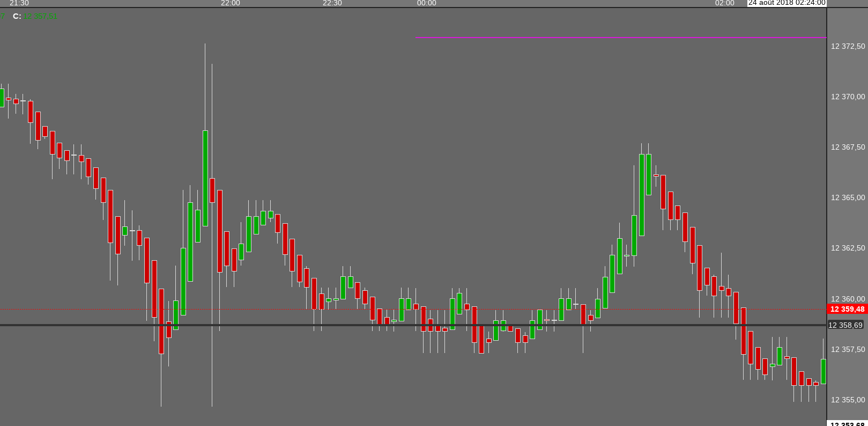868x426 pixels.
Task: Click the 12 360,00 price axis label
Action: coord(848,299)
